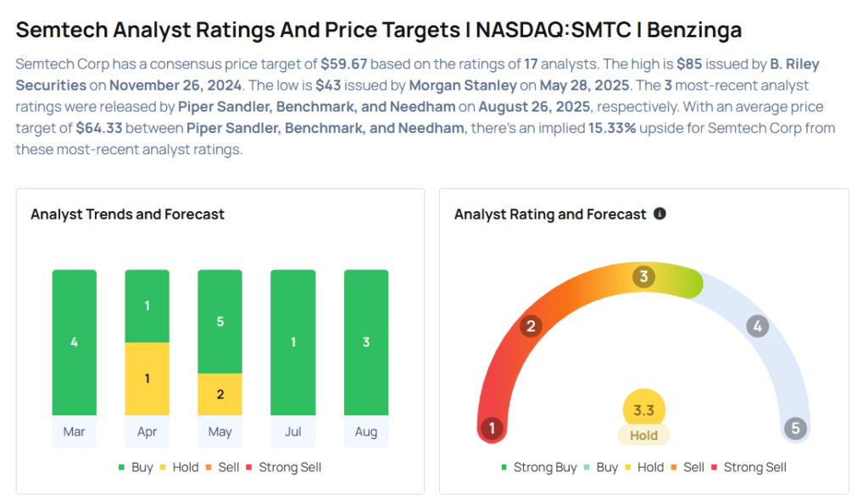Click gauge marker number 5

pos(795,428)
